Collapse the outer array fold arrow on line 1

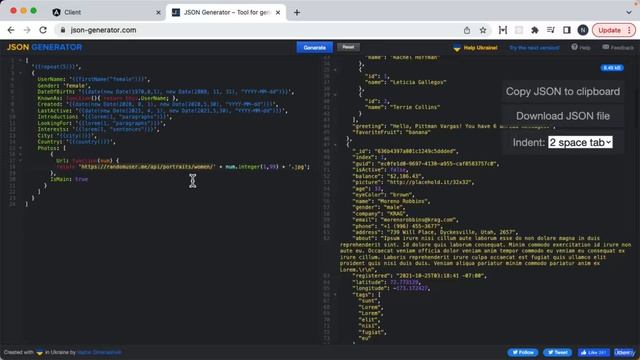(x=20, y=60)
